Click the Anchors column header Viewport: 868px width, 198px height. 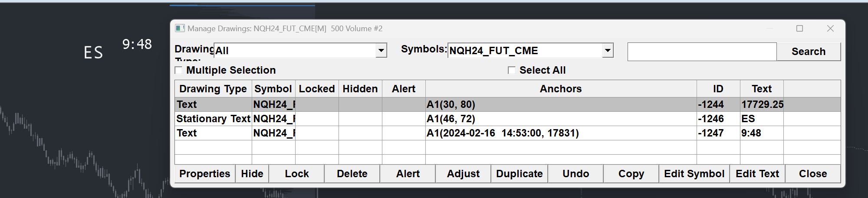pyautogui.click(x=560, y=89)
